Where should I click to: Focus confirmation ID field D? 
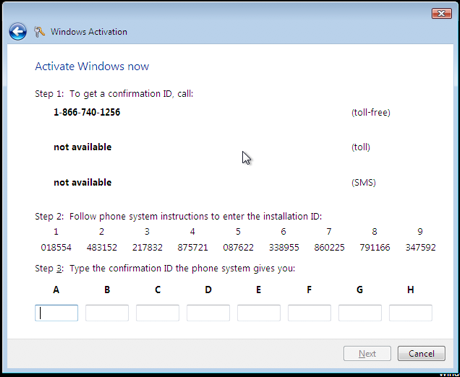208,313
